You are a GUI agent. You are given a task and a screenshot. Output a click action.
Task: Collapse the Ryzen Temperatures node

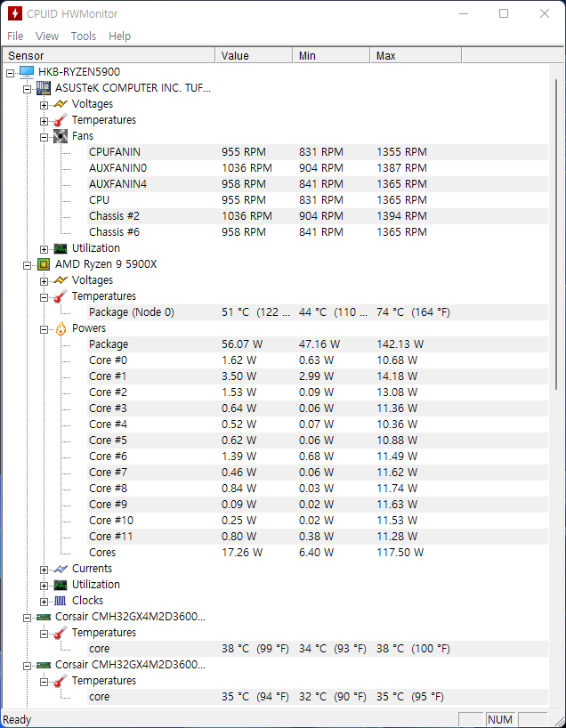(x=44, y=297)
